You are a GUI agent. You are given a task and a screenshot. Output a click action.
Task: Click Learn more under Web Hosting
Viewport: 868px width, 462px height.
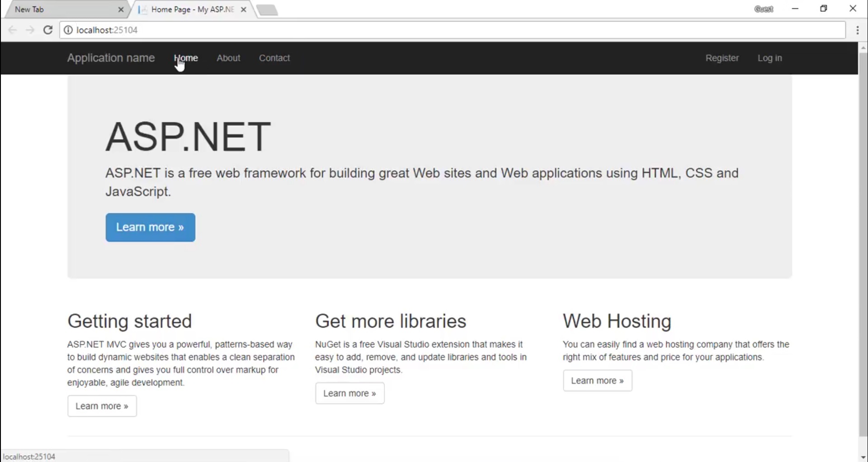597,381
